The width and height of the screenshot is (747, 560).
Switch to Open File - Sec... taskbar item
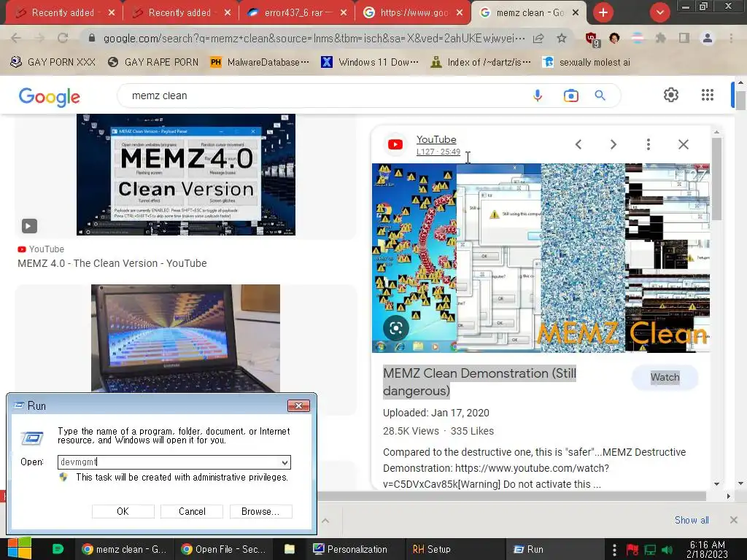224,549
